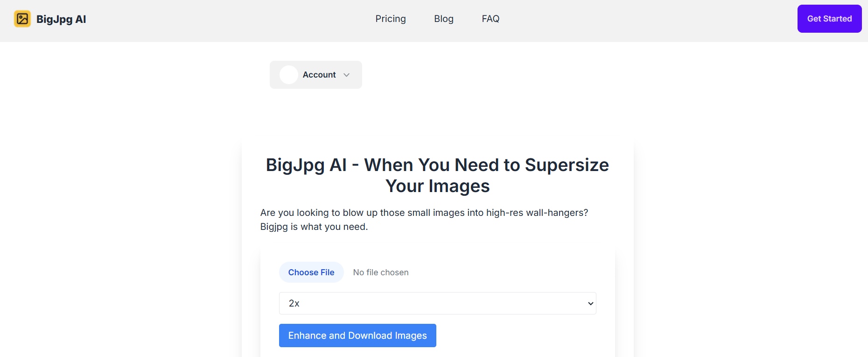The width and height of the screenshot is (868, 357).
Task: Click the purple Get Started button
Action: [829, 19]
